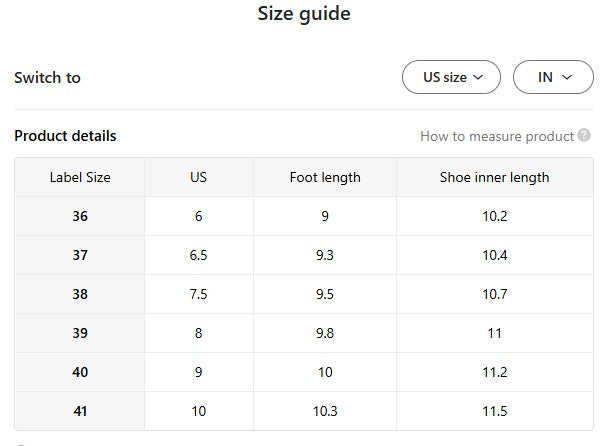Viewport: 606px width, 446px height.
Task: Click the Switch to label
Action: (x=47, y=77)
